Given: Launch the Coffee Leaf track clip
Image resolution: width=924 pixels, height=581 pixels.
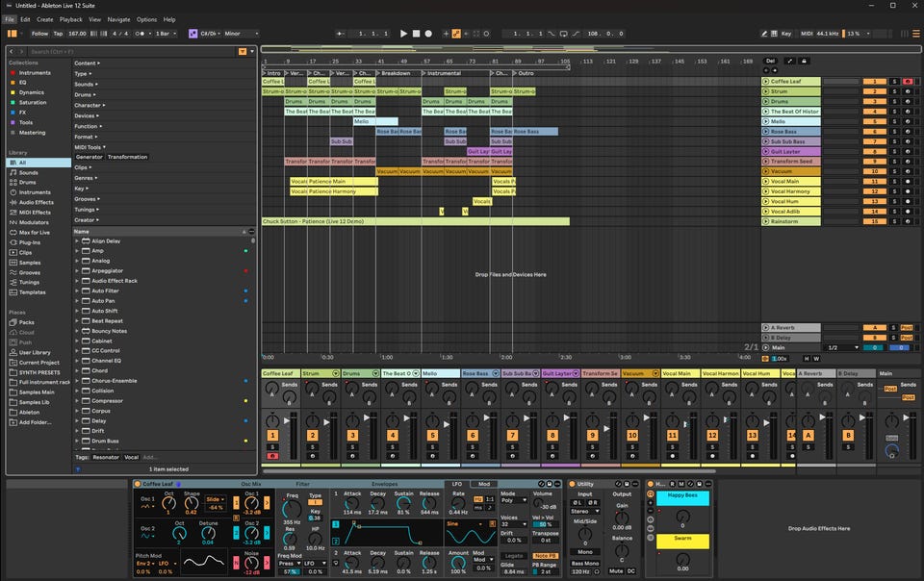Looking at the screenshot, I should click(765, 82).
